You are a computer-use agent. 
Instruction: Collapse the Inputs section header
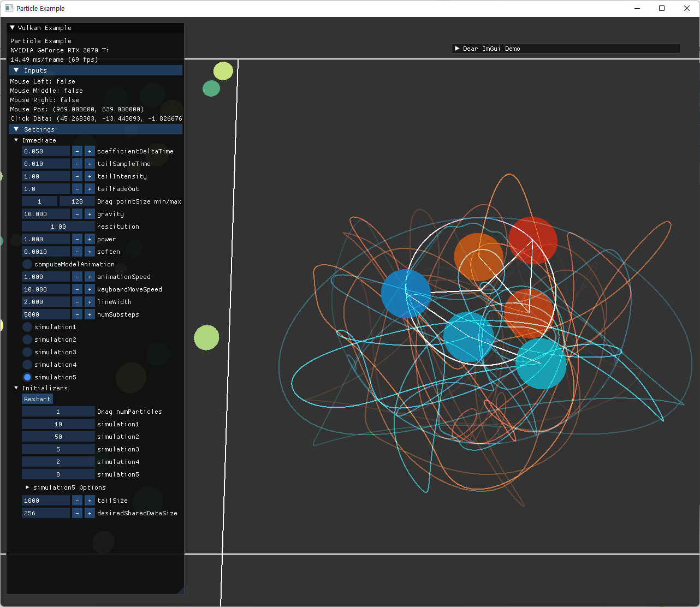(96, 70)
